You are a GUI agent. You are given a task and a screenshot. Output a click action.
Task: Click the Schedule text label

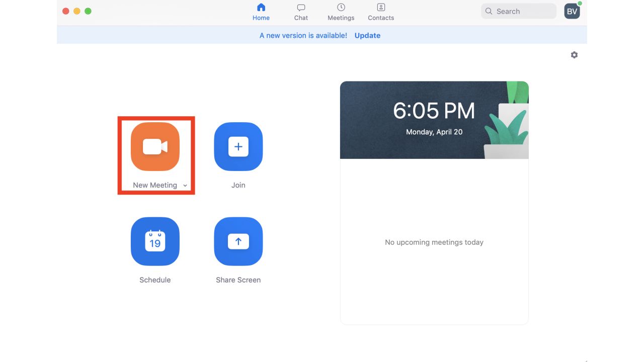(155, 280)
